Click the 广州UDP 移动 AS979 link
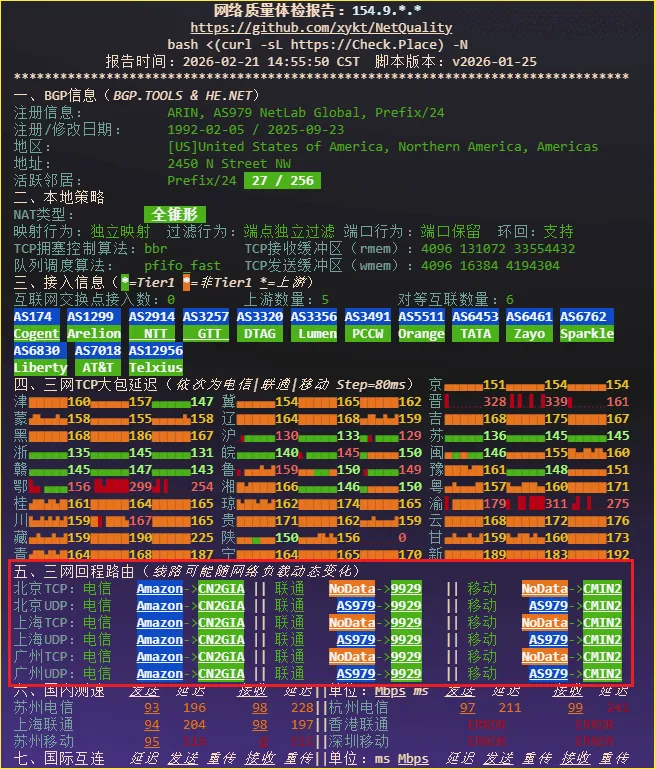Image resolution: width=655 pixels, height=769 pixels. pyautogui.click(x=548, y=673)
